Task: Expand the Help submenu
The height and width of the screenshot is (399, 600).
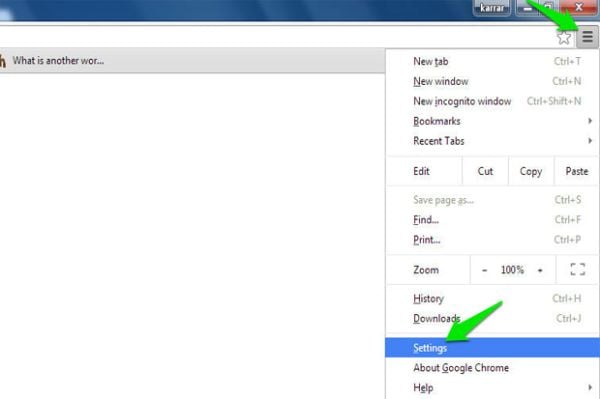Action: (492, 388)
